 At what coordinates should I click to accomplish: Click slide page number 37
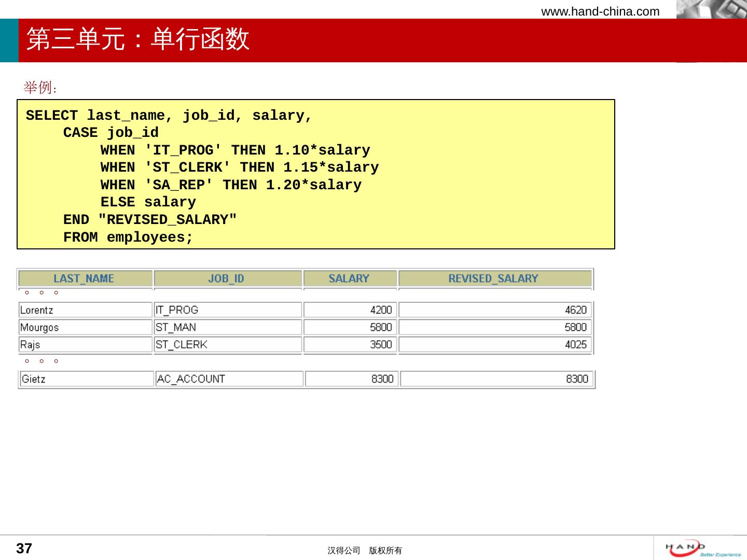24,548
